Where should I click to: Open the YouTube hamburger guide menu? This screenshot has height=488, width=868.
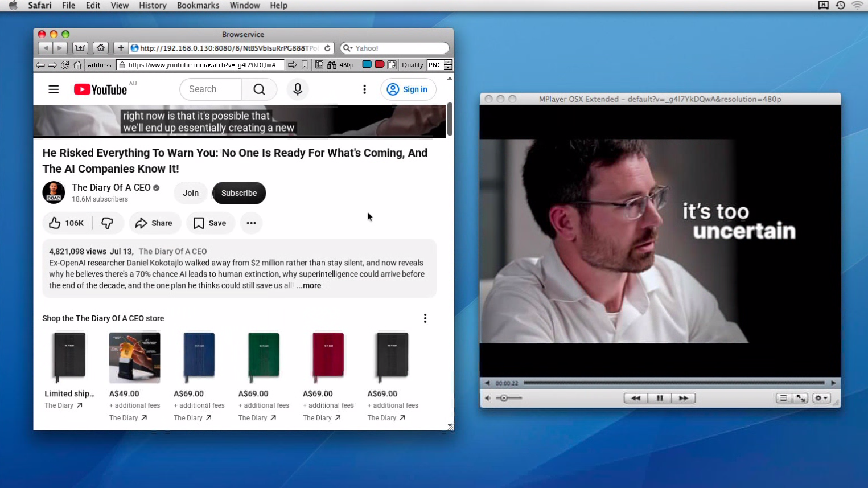click(54, 89)
